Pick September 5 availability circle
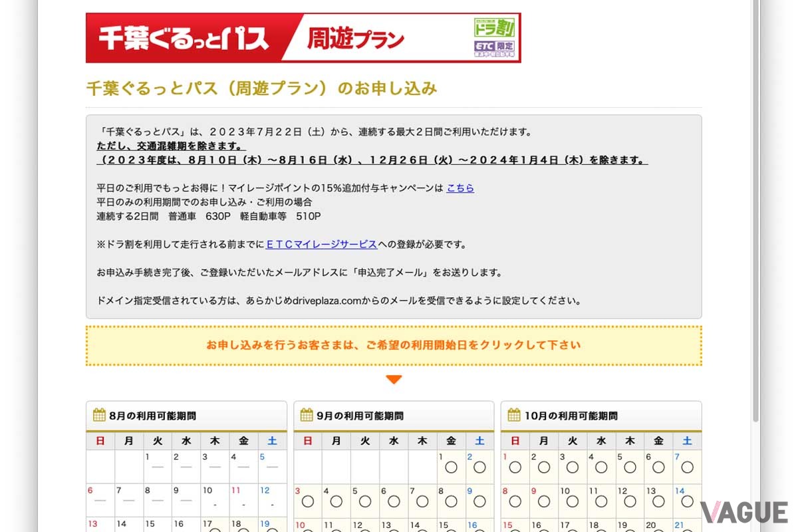Image resolution: width=798 pixels, height=532 pixels. 364,501
